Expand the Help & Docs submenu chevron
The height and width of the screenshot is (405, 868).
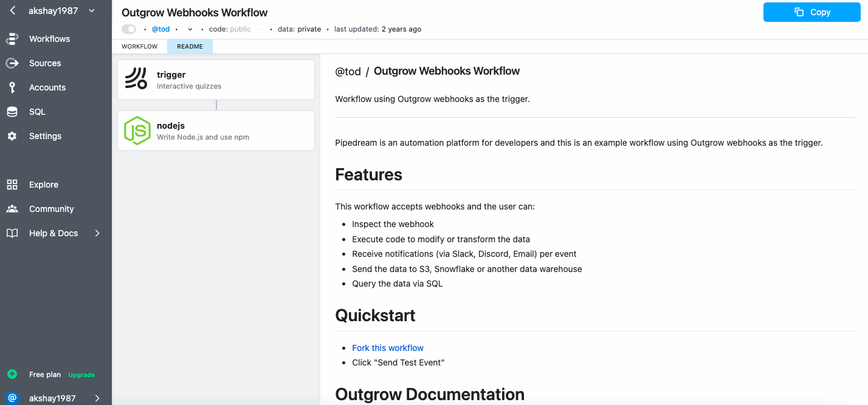(x=97, y=233)
